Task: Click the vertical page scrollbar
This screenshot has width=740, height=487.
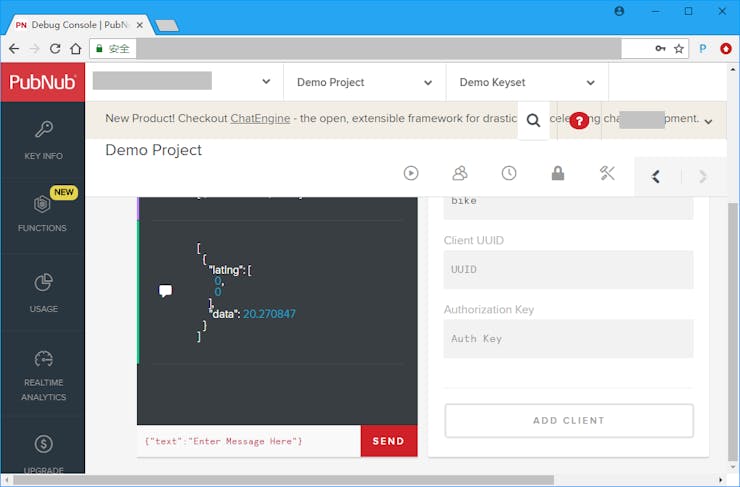Action: pyautogui.click(x=732, y=330)
